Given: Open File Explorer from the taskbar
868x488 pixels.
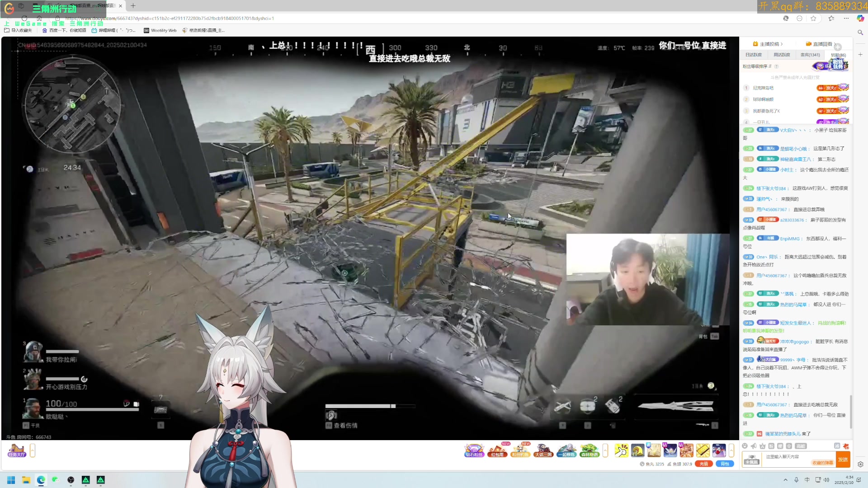Looking at the screenshot, I should click(x=26, y=480).
